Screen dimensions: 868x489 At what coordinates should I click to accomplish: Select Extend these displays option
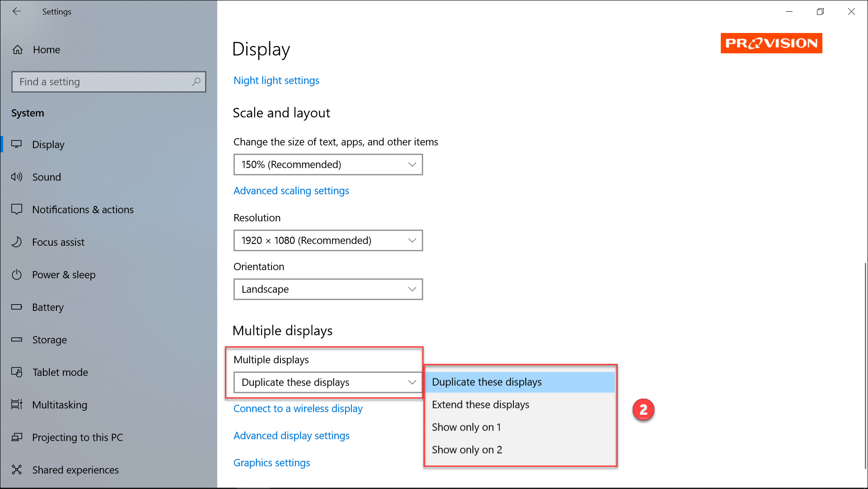(x=481, y=404)
